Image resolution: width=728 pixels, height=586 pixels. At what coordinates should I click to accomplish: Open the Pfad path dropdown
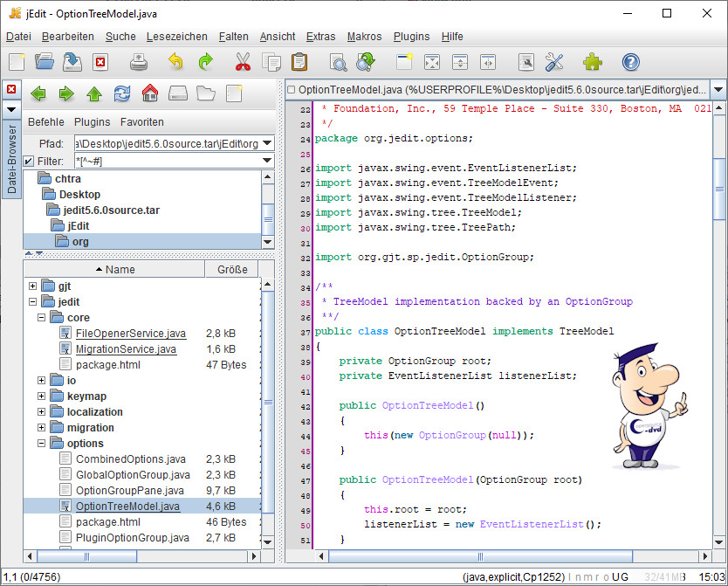click(267, 143)
